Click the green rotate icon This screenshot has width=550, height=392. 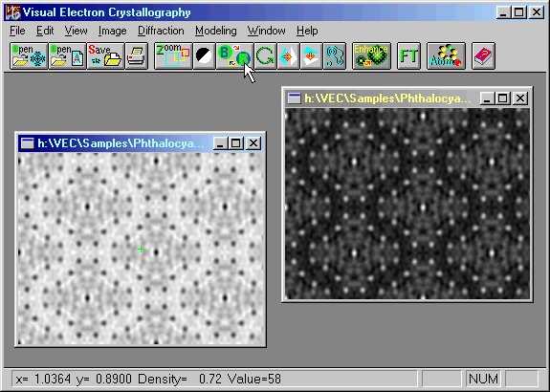265,56
